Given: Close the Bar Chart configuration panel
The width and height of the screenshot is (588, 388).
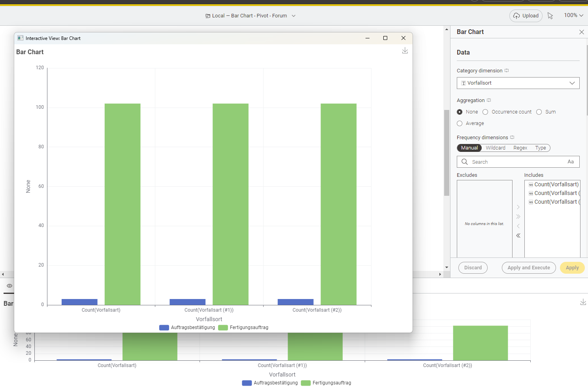Looking at the screenshot, I should (x=581, y=32).
